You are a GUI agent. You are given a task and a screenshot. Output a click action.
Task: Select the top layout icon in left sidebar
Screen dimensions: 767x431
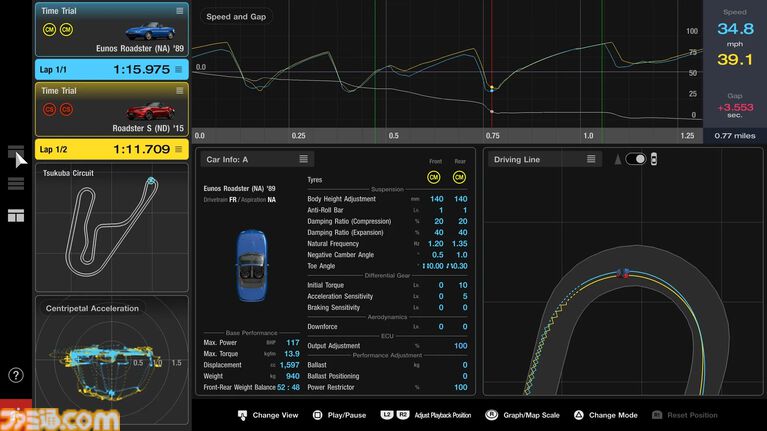tap(16, 153)
